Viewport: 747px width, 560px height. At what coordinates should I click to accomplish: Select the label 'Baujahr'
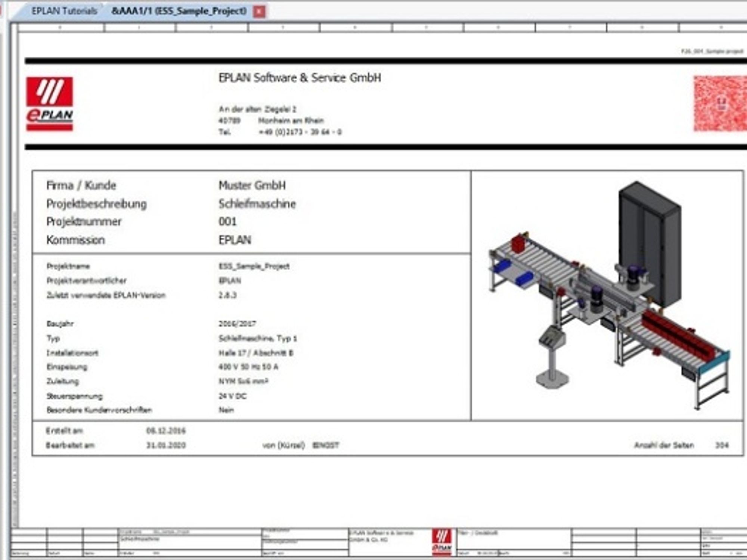pyautogui.click(x=60, y=324)
